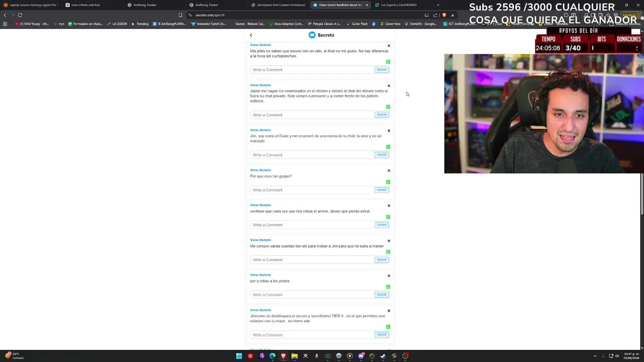This screenshot has width=644, height=362.
Task: Open View Details for 'Mis jefes no saben'
Action: coord(261,45)
